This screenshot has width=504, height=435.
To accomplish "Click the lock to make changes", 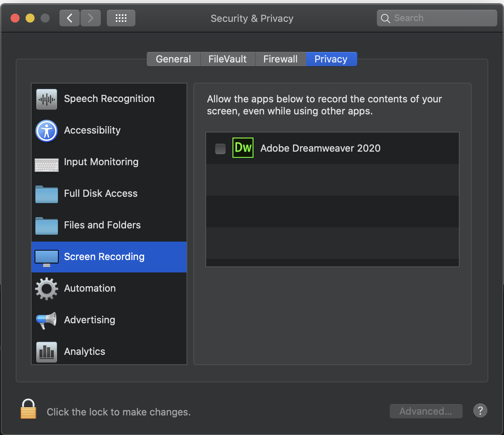I will coord(28,410).
